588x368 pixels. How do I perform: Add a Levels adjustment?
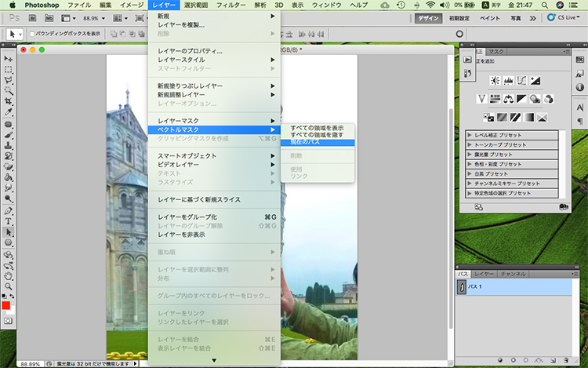(x=509, y=80)
